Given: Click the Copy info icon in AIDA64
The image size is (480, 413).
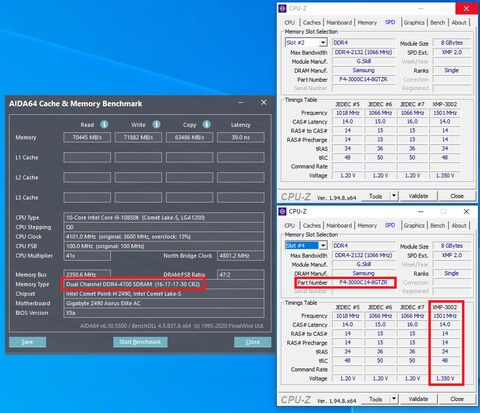Looking at the screenshot, I should [207, 124].
